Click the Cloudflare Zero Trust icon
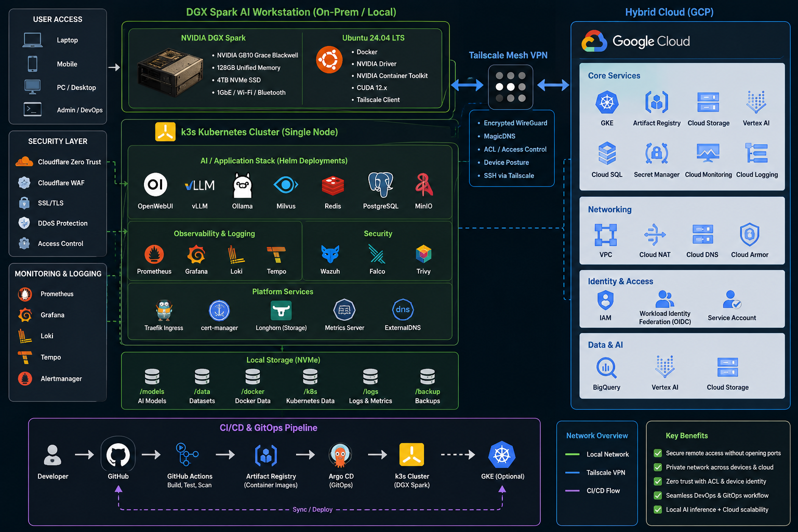798x532 pixels. click(x=24, y=162)
